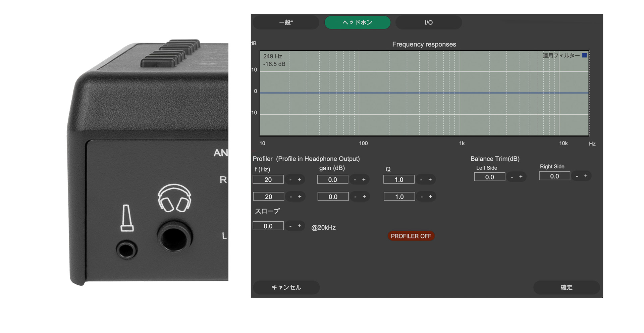This screenshot has width=644, height=333.
Task: Click the second row gain field
Action: coord(333,197)
